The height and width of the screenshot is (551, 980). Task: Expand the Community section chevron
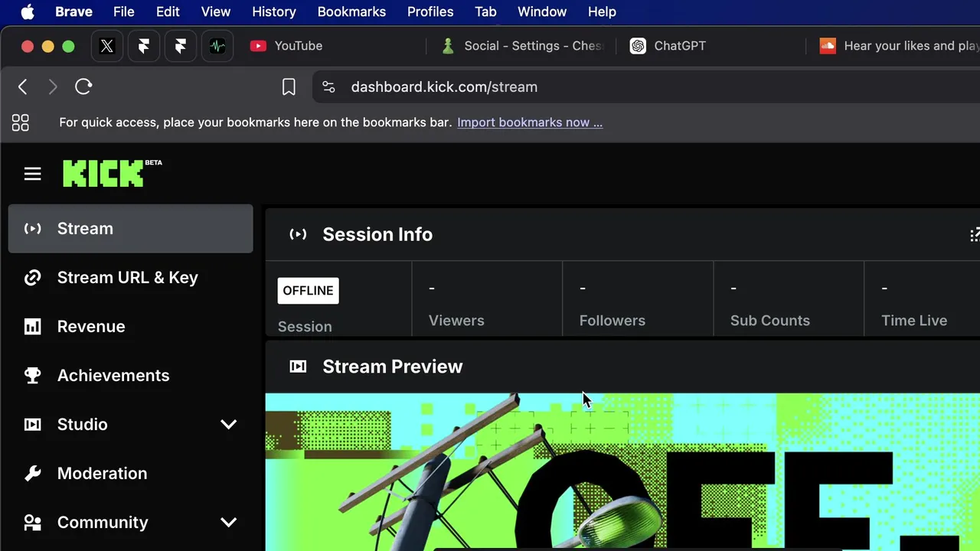click(228, 522)
